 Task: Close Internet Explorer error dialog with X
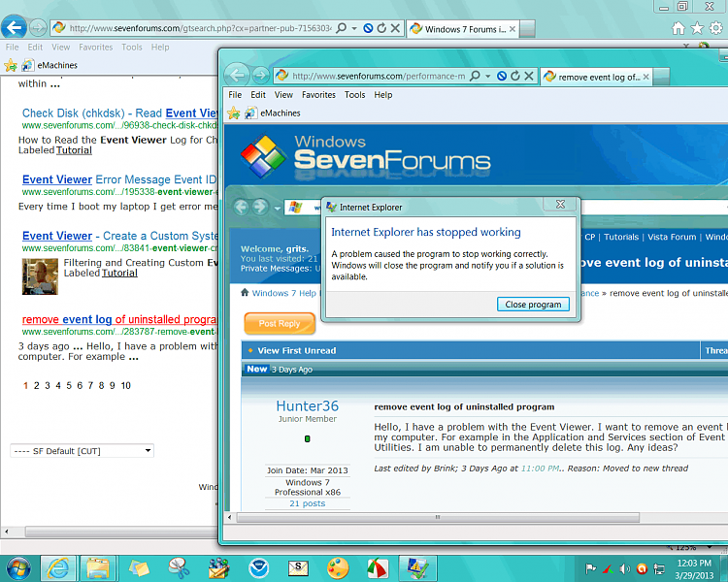(x=560, y=205)
